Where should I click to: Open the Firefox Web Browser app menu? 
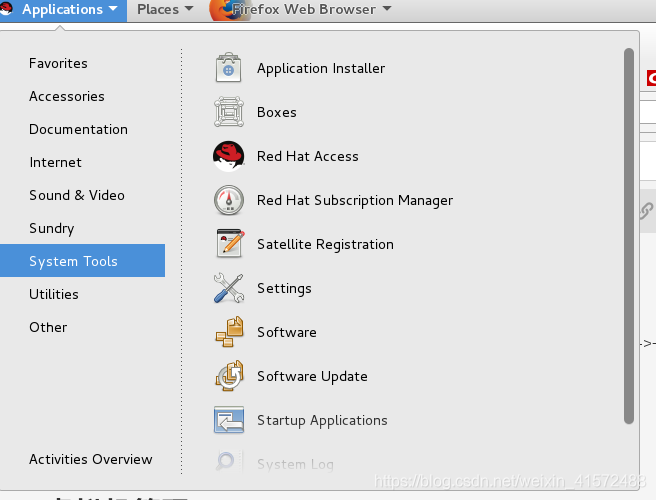point(301,10)
